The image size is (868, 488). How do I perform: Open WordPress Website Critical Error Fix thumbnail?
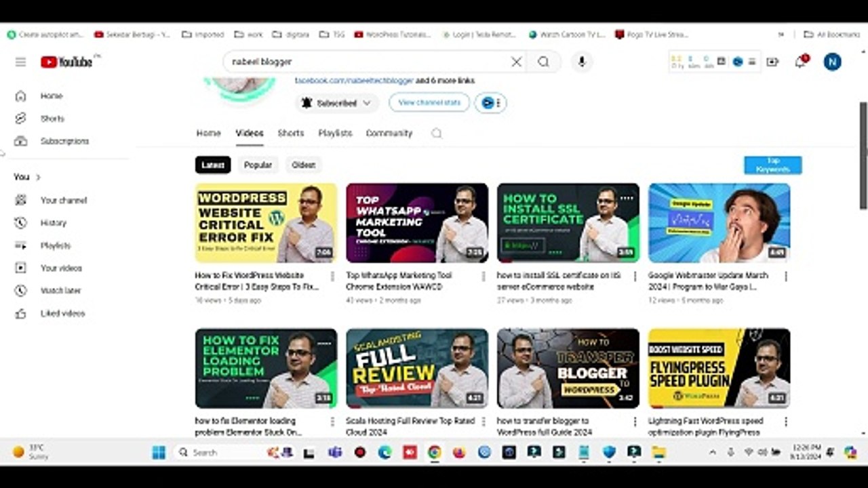pos(266,223)
